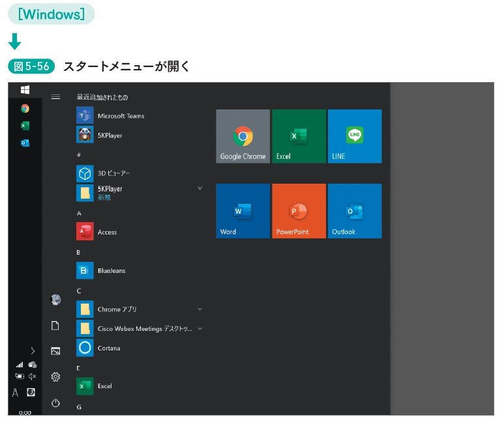Open the LINE tile

(355, 136)
